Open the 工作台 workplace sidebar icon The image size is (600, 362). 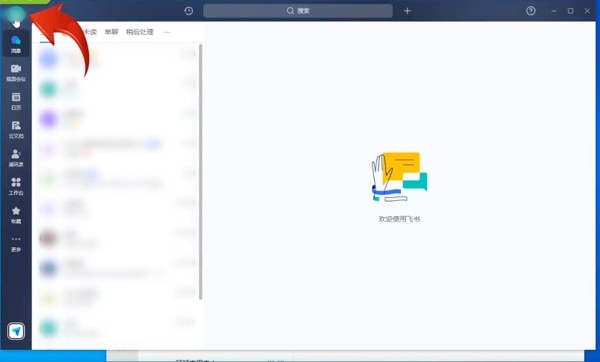coord(16,186)
